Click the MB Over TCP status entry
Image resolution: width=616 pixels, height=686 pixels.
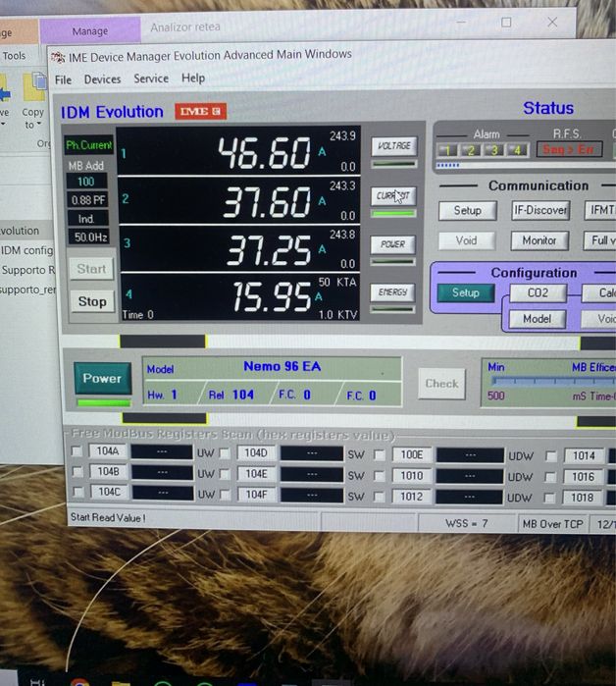552,524
